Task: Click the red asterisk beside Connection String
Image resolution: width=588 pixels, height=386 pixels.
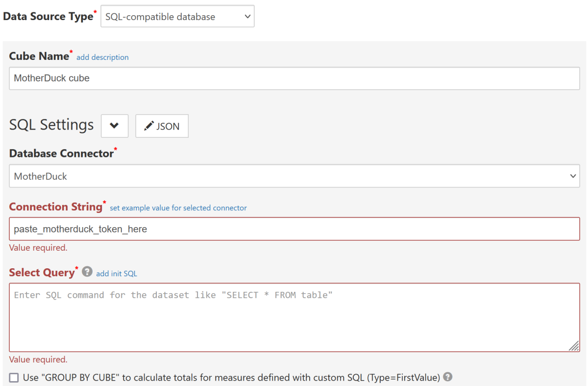Action: coord(104,203)
